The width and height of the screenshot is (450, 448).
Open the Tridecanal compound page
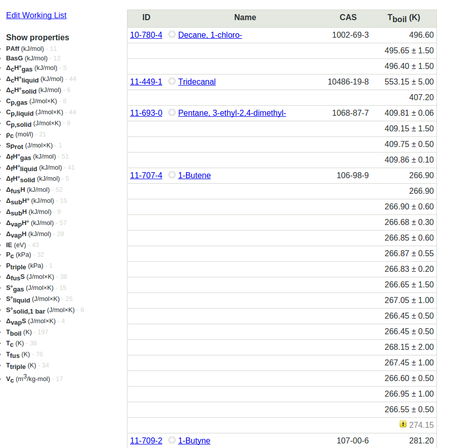tap(197, 82)
